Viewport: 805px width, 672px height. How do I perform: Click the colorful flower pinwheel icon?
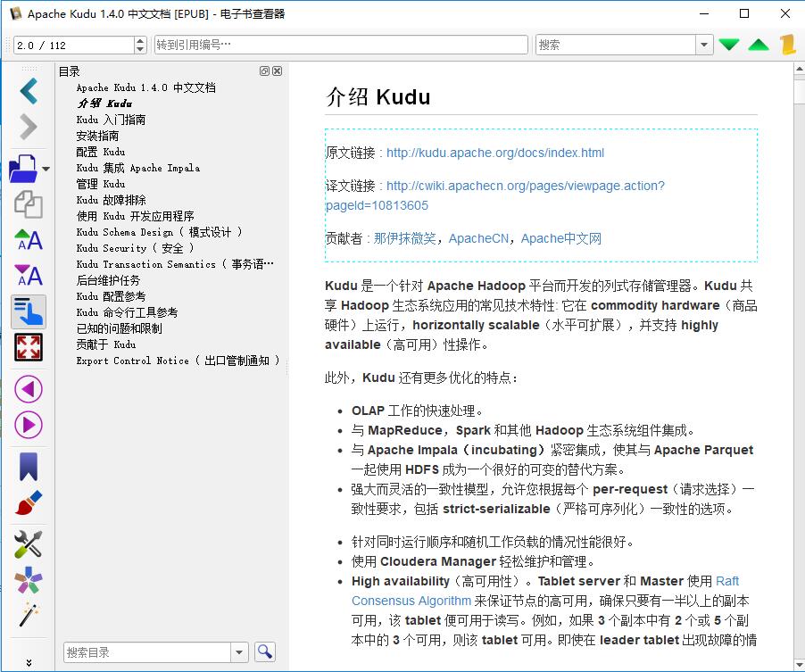pos(29,580)
